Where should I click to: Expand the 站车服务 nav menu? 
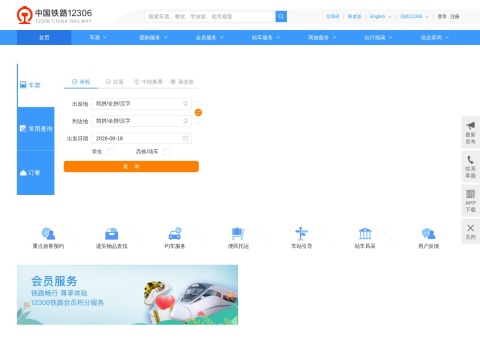pos(266,37)
